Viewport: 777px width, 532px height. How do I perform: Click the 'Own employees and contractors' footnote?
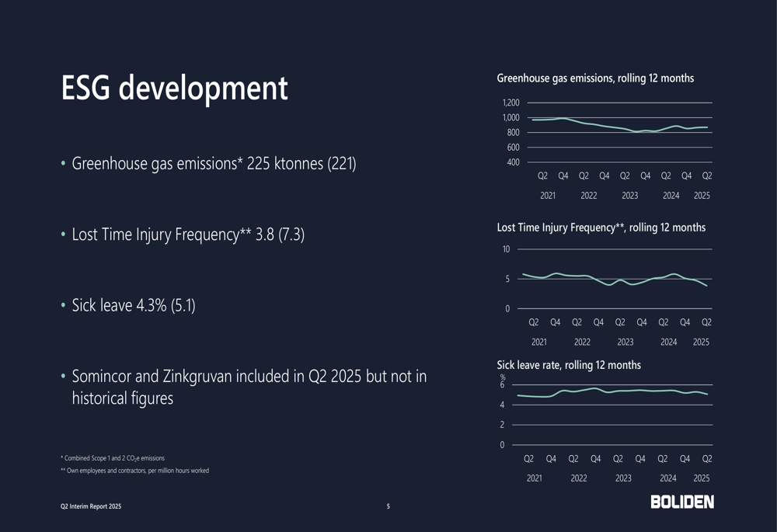click(134, 471)
